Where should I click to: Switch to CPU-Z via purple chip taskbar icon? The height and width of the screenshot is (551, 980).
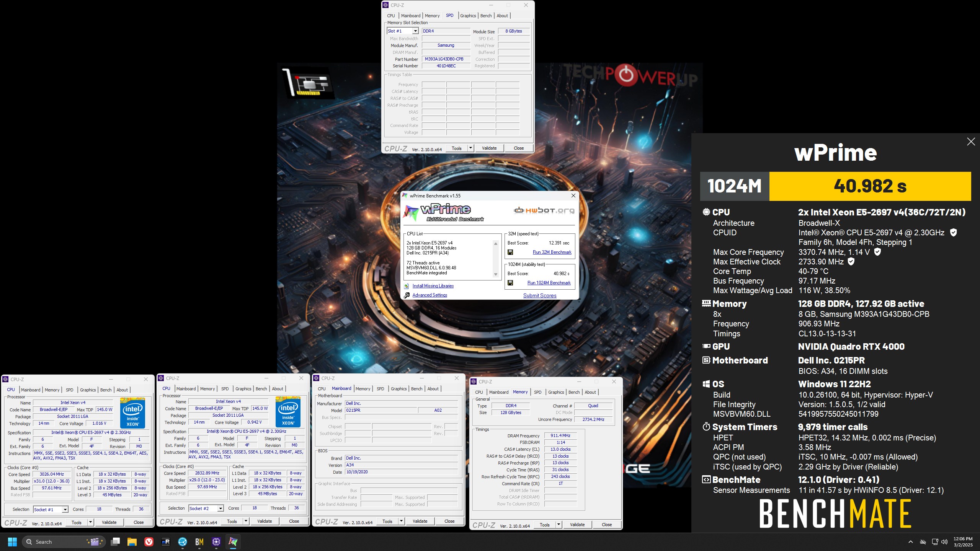tap(216, 542)
